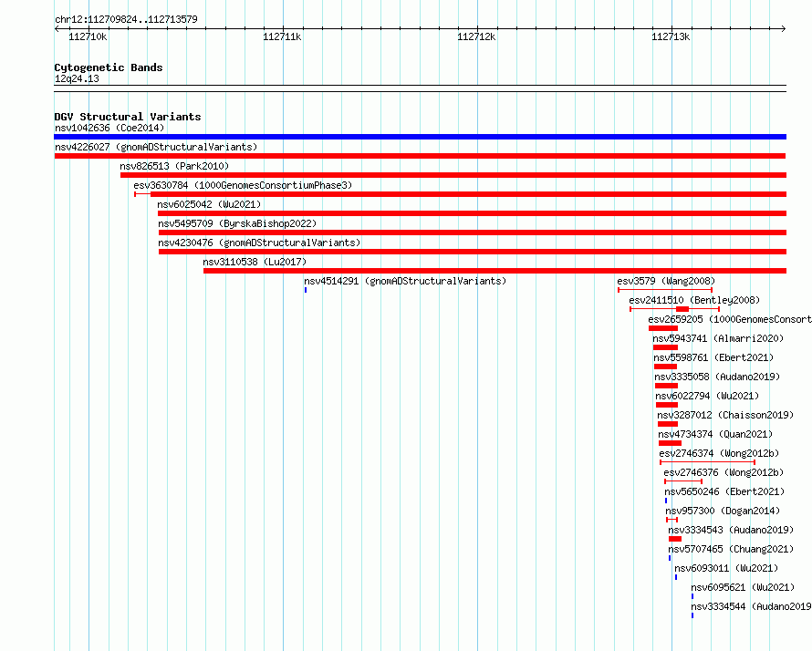Click the nsv826513 (Park2010) label
This screenshot has width=812, height=651.
pos(174,166)
